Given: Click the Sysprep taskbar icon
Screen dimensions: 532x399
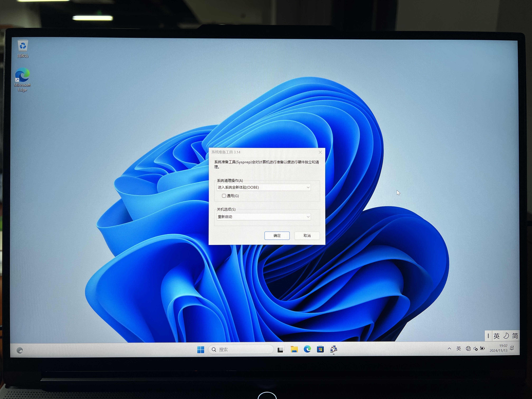Looking at the screenshot, I should point(333,349).
